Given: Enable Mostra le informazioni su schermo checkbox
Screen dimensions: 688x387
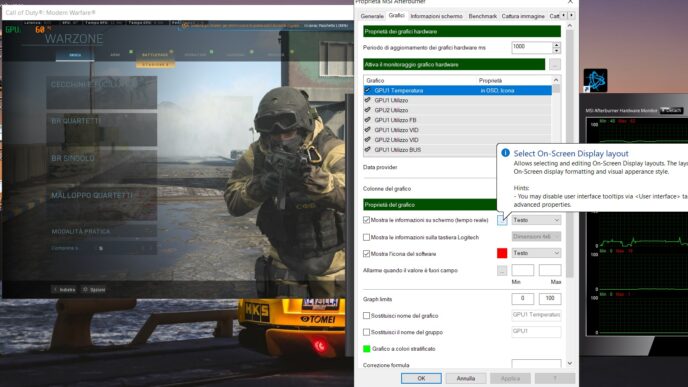Looking at the screenshot, I should tap(366, 220).
